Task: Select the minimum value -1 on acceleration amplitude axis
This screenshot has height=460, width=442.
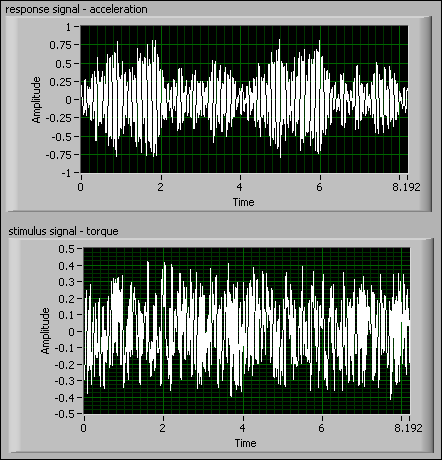Action: coord(66,173)
